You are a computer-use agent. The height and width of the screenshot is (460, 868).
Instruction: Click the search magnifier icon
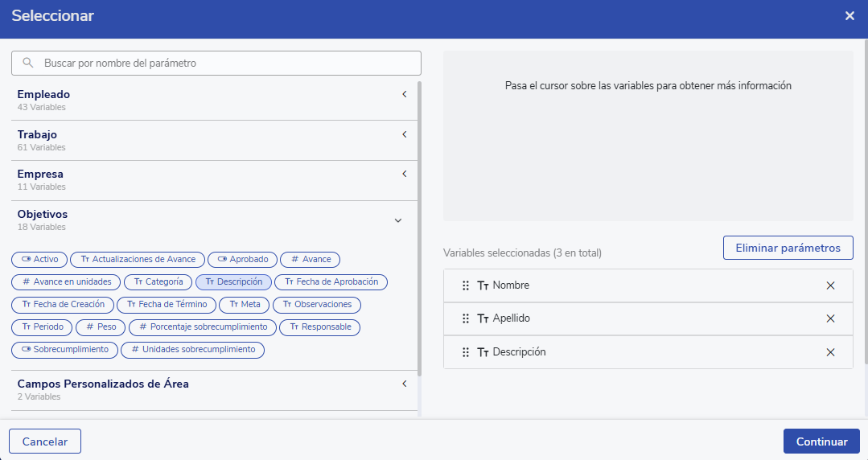coord(28,63)
